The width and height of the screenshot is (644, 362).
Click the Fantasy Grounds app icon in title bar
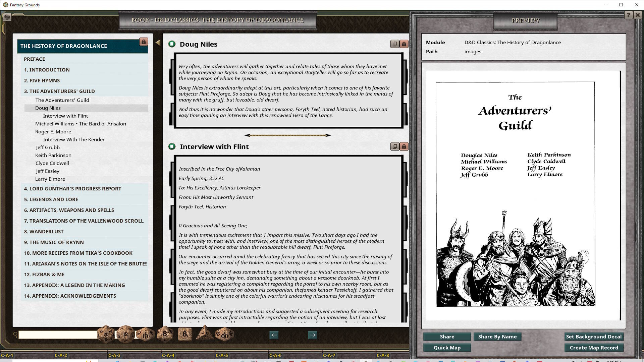click(5, 5)
